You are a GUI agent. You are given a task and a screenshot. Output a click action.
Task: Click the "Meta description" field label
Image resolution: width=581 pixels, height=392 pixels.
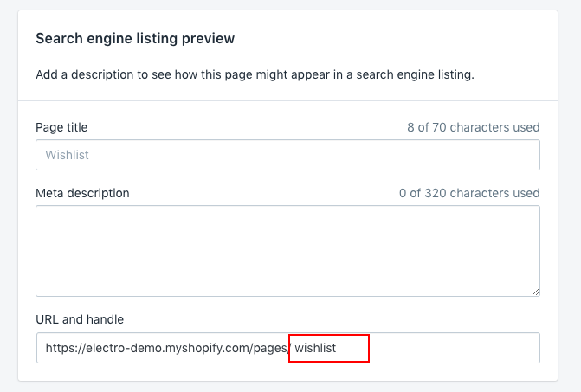82,193
